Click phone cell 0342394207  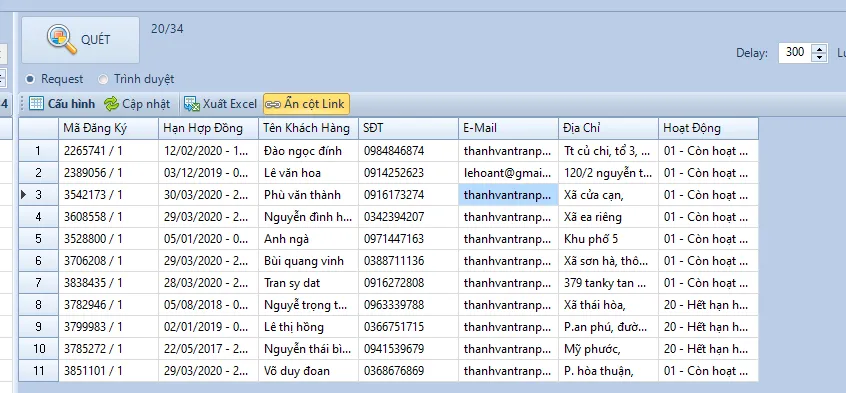pos(408,216)
